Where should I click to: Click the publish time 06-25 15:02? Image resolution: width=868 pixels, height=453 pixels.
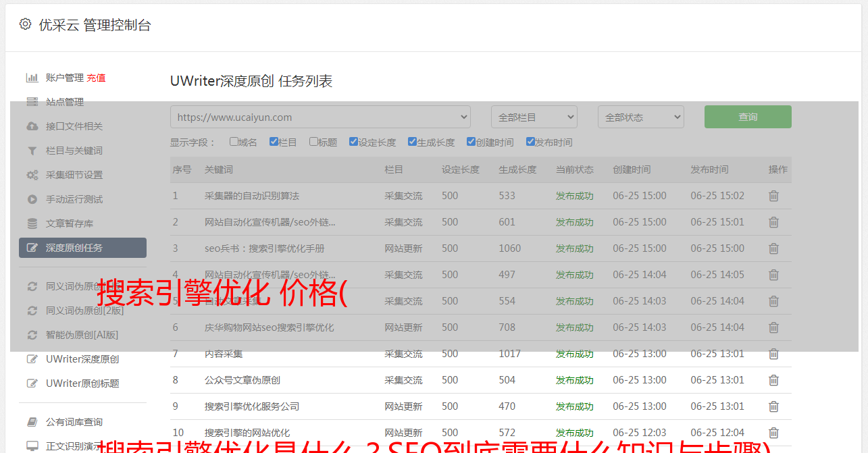click(x=717, y=196)
